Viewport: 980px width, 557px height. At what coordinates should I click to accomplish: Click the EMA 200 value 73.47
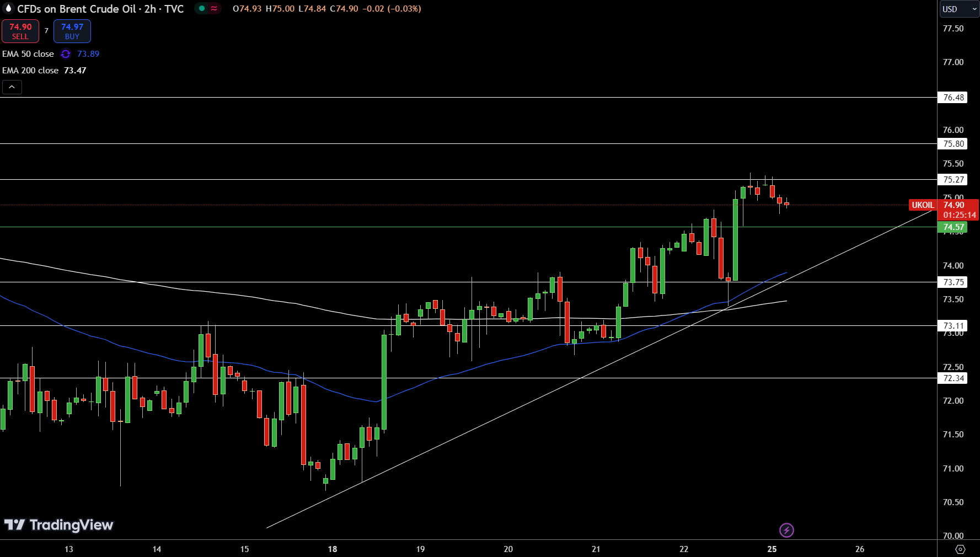pos(75,71)
